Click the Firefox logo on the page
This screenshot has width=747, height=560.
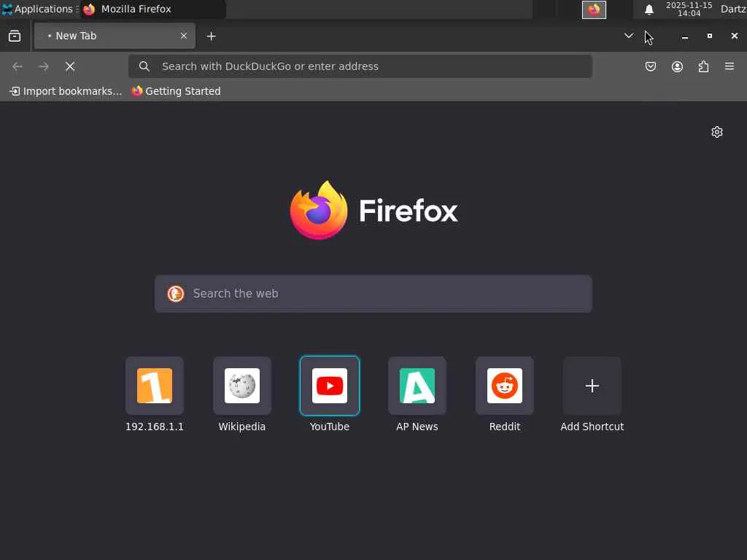coord(373,210)
